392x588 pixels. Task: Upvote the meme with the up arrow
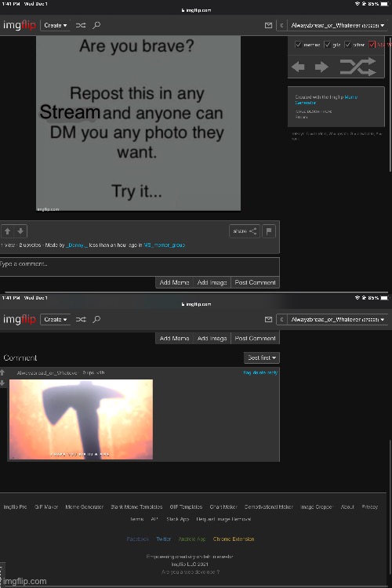(8, 231)
